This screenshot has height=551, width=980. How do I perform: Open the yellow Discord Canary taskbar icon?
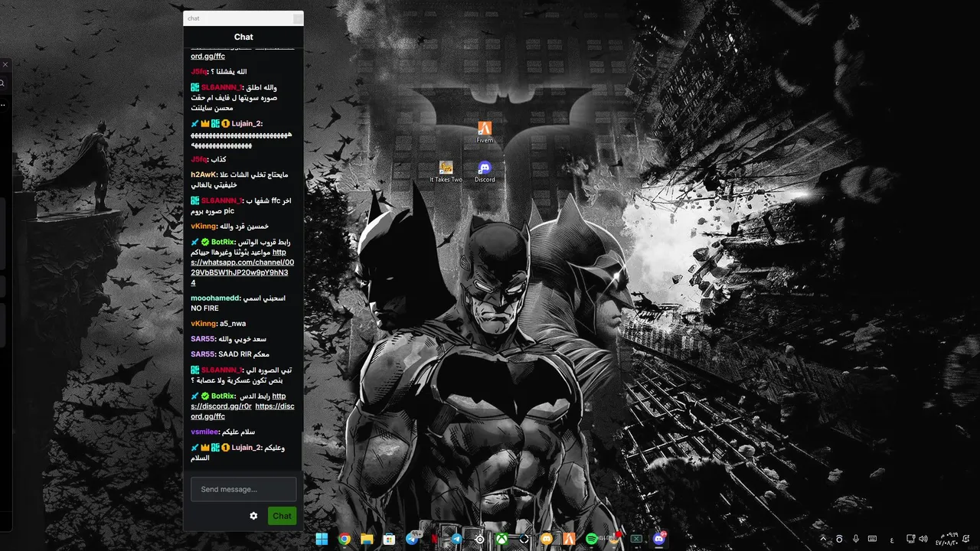[x=547, y=539]
